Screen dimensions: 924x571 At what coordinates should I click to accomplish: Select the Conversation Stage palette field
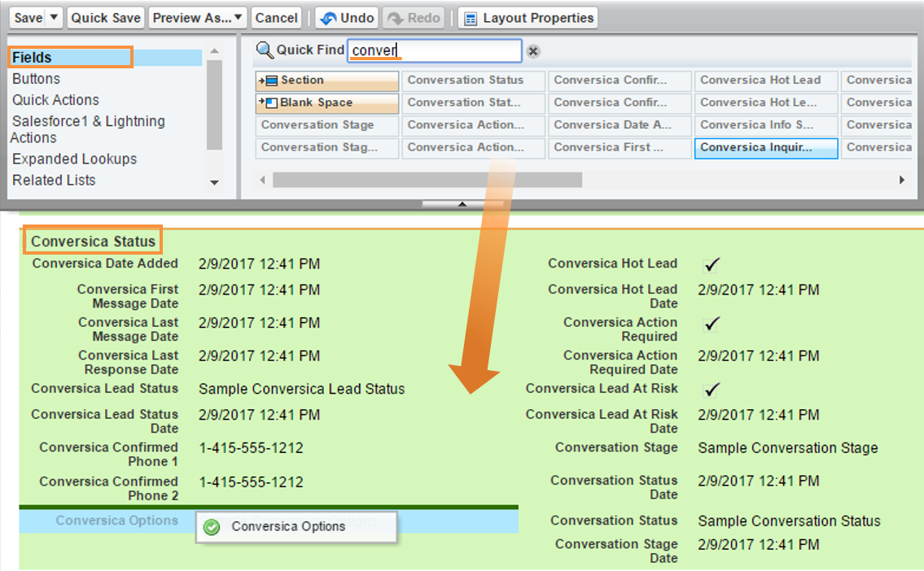pos(327,124)
